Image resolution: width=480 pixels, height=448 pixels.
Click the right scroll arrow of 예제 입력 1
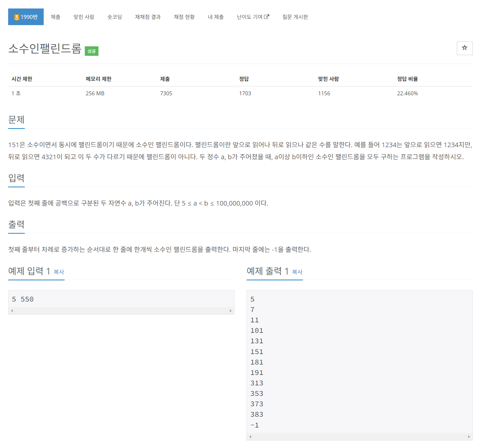click(x=231, y=311)
